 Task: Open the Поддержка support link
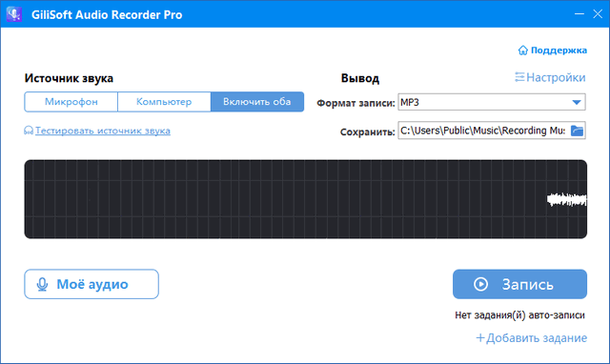(553, 51)
